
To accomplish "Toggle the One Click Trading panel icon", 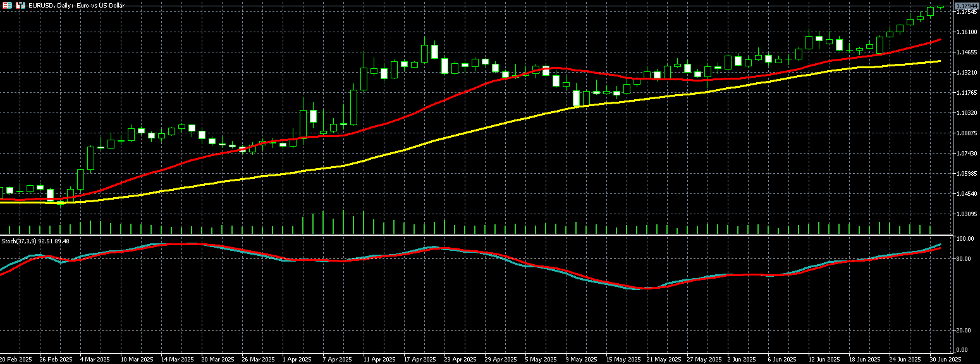I will (x=6, y=5).
